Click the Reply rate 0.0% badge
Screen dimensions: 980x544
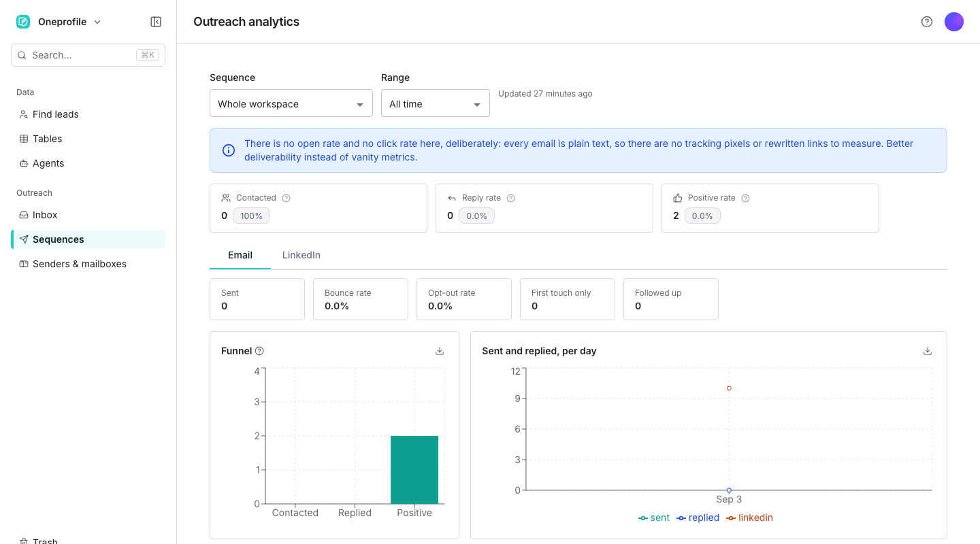[x=477, y=216]
